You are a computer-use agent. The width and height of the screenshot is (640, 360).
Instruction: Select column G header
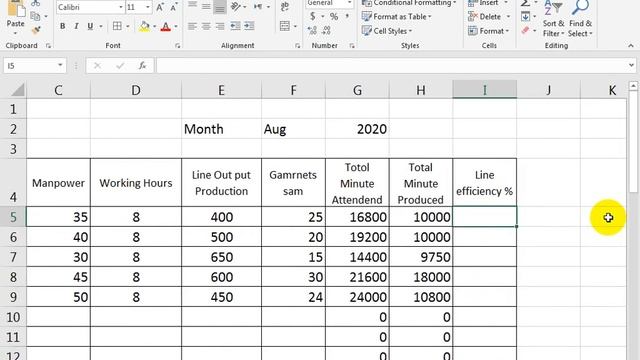358,90
